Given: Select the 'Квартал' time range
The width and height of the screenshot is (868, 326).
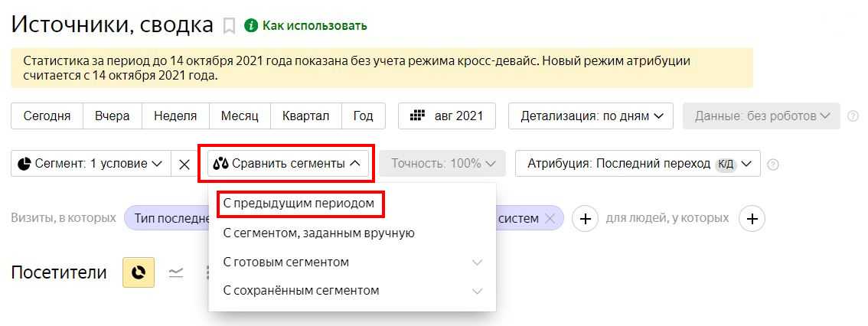Looking at the screenshot, I should coord(305,116).
